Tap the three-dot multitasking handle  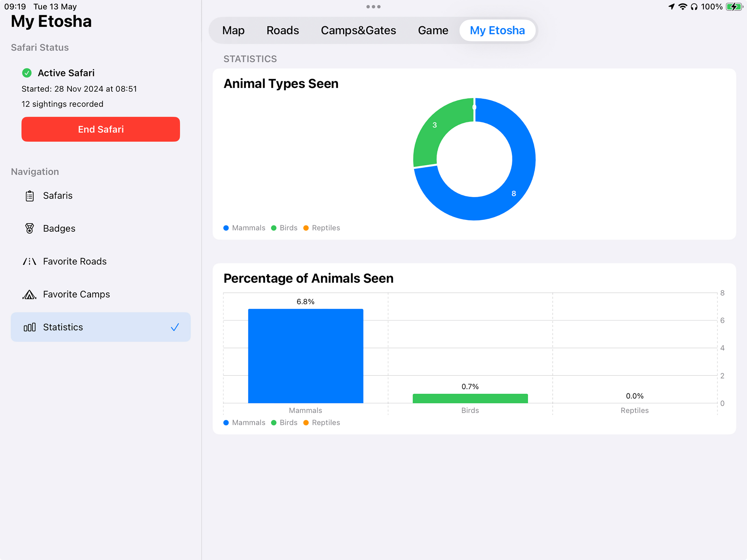[373, 7]
